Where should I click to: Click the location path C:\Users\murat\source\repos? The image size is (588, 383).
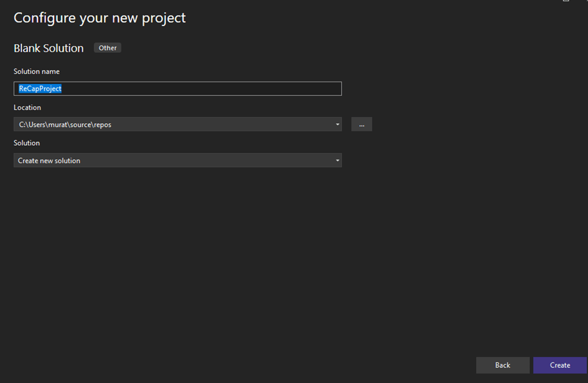(65, 125)
